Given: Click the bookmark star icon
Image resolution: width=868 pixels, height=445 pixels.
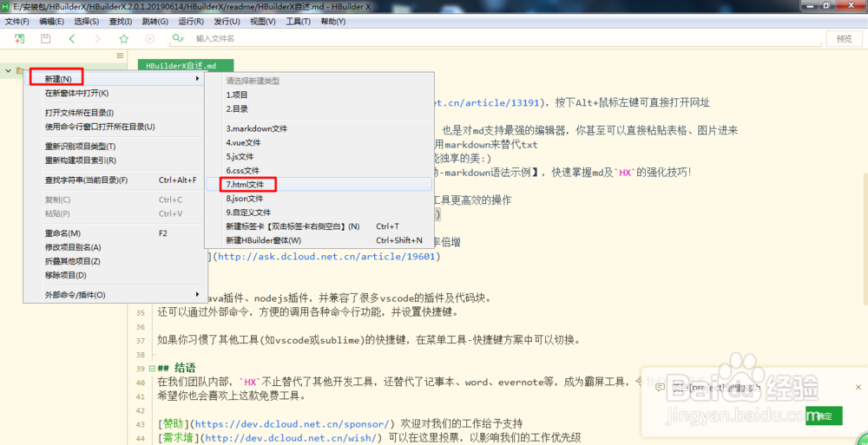Looking at the screenshot, I should point(124,39).
